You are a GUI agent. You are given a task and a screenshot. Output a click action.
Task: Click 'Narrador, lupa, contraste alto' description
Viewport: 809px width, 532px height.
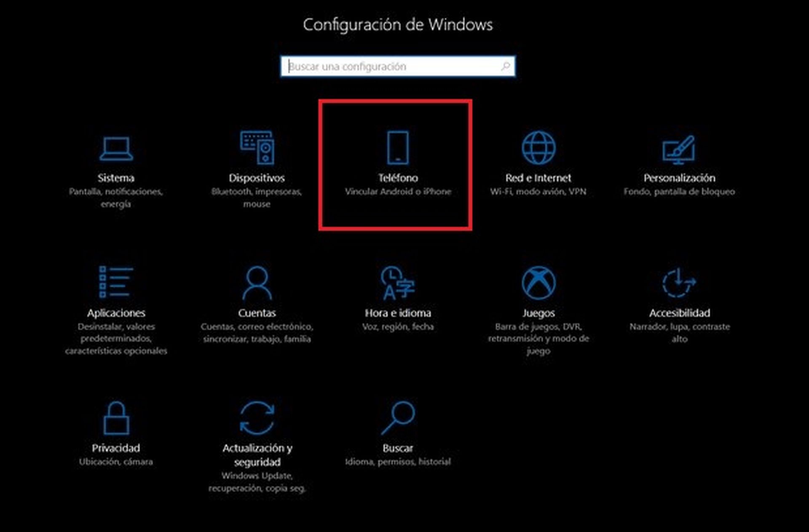(x=679, y=333)
